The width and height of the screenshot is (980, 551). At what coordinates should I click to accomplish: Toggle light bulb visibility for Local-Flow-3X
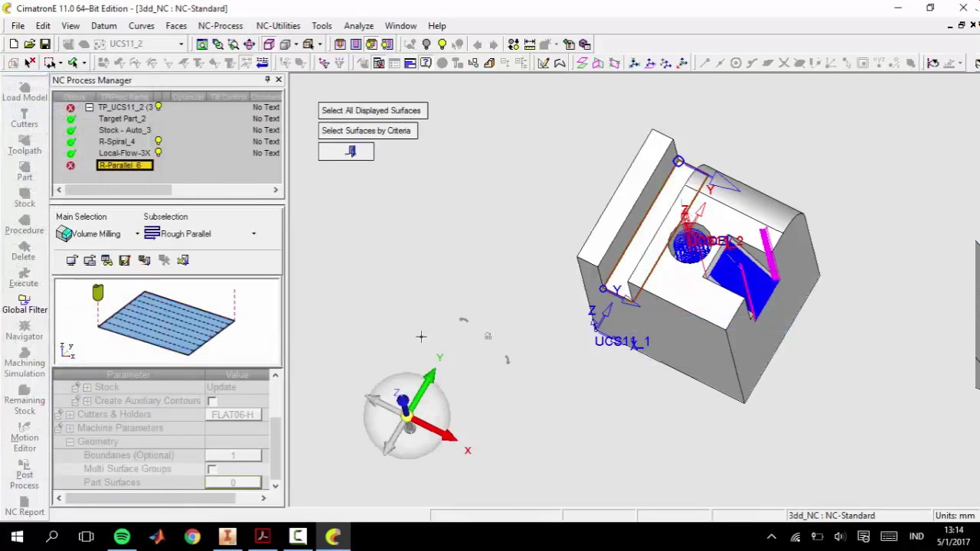click(158, 153)
